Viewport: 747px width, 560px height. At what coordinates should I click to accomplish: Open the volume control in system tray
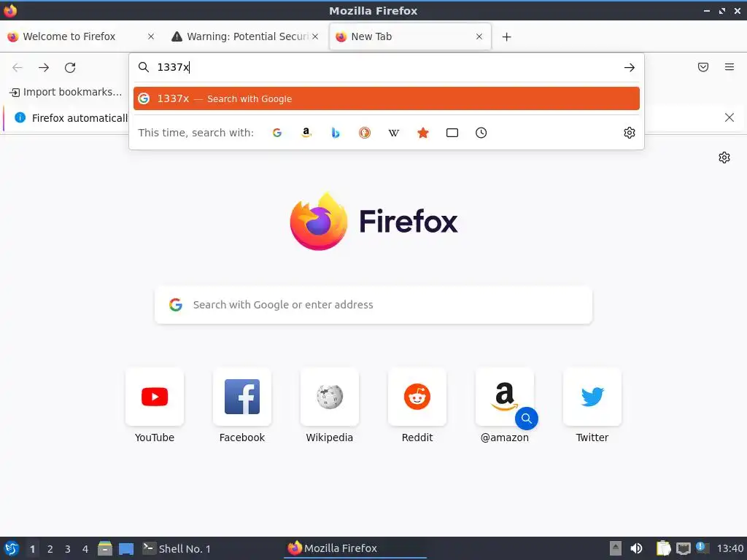[636, 548]
